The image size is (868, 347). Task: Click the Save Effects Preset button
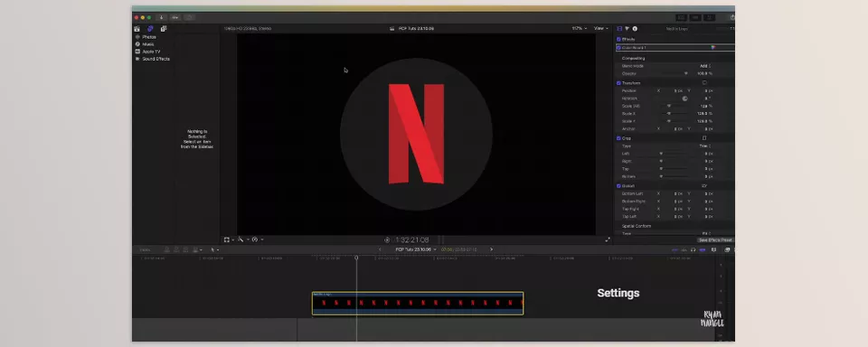(715, 240)
